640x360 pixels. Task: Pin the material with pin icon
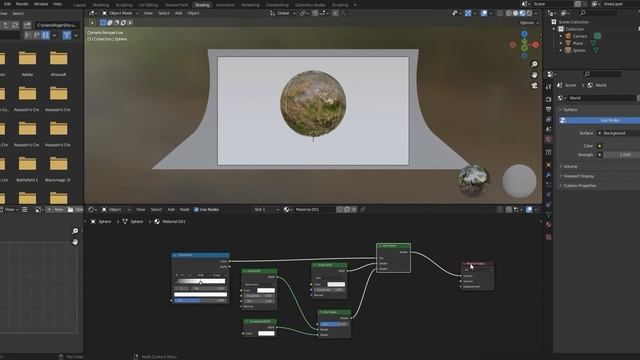(362, 209)
